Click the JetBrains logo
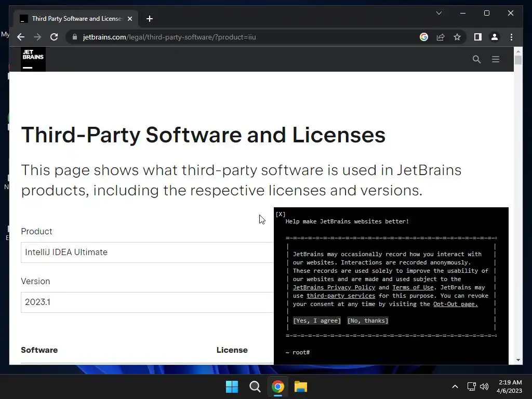 tap(33, 59)
